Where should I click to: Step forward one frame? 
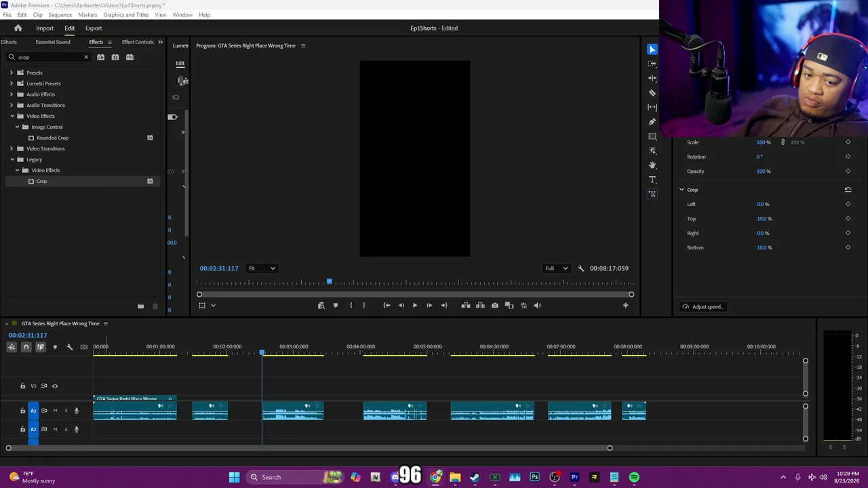tap(429, 306)
